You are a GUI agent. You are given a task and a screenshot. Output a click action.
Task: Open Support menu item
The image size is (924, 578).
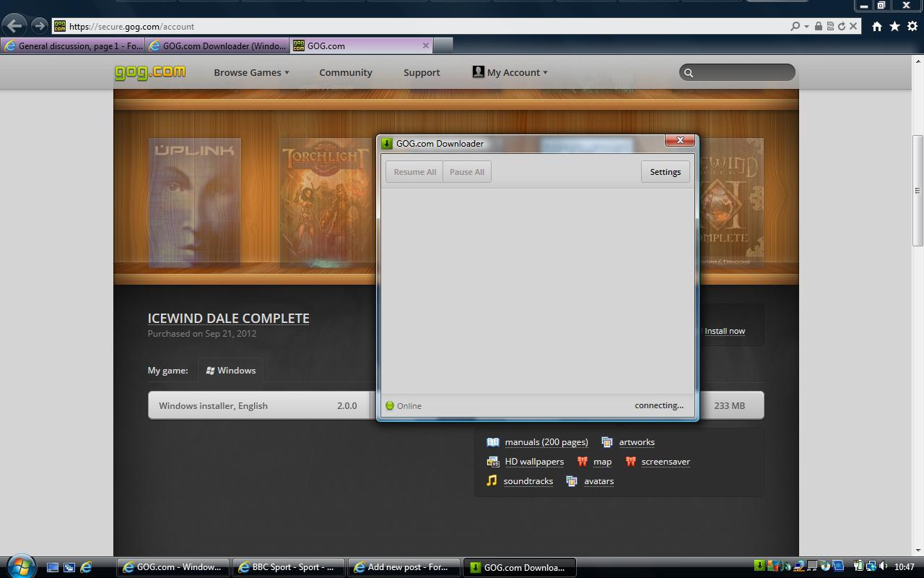tap(422, 72)
